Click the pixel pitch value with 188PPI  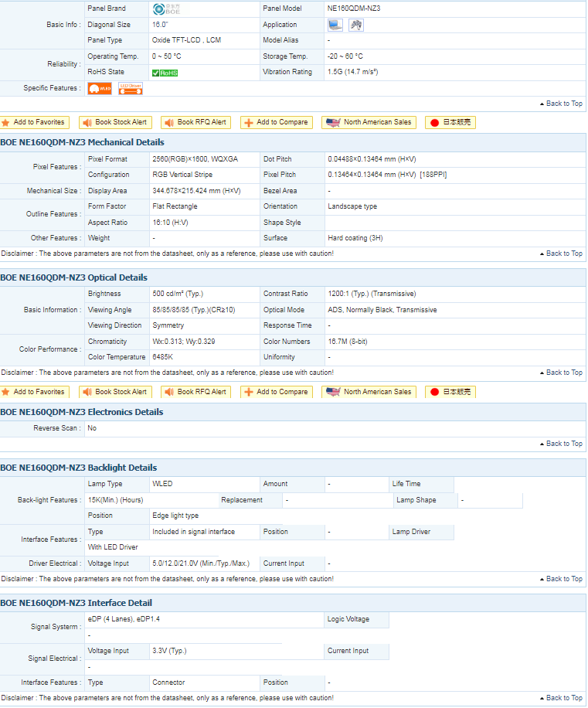pyautogui.click(x=388, y=175)
